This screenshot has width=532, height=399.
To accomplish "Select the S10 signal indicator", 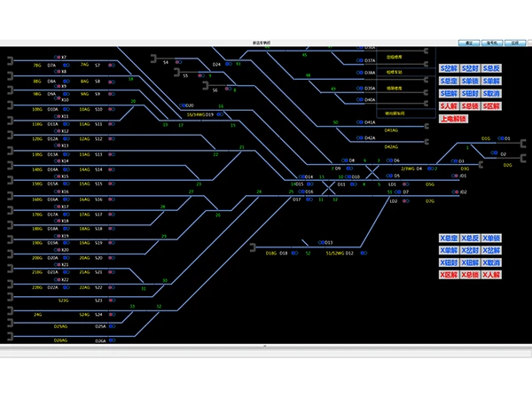I will tap(112, 109).
